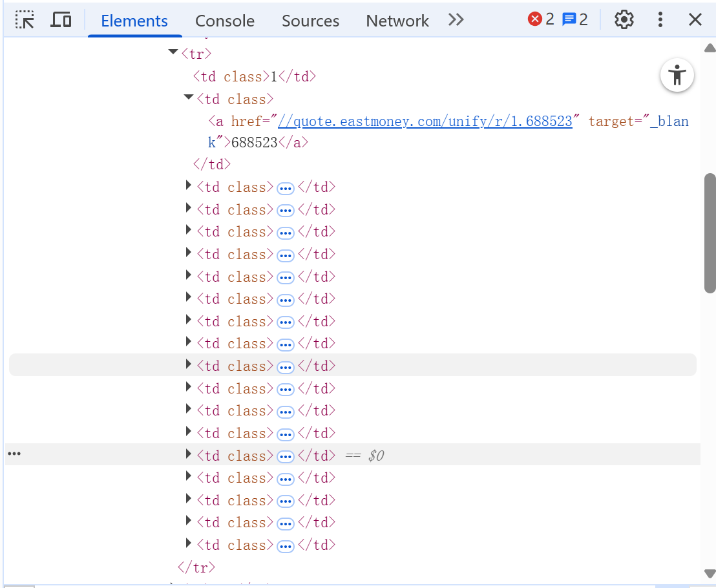Expand the first collapsed td below closing </td>
Viewport: 716px width, 588px height.
coord(188,185)
